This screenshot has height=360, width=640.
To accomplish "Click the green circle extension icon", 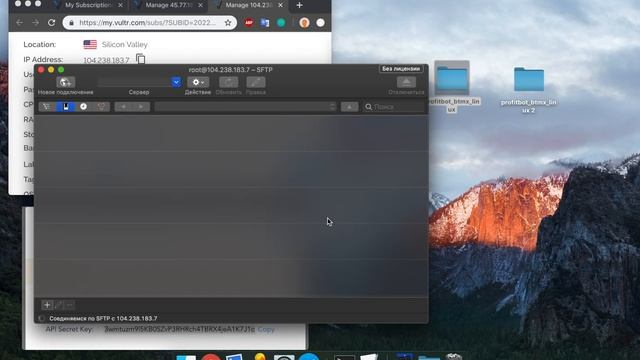I will (281, 23).
